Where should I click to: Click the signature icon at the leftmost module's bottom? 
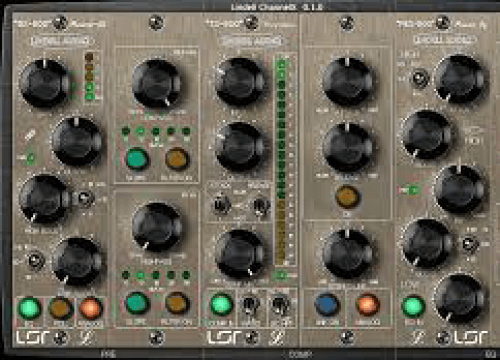(x=85, y=338)
